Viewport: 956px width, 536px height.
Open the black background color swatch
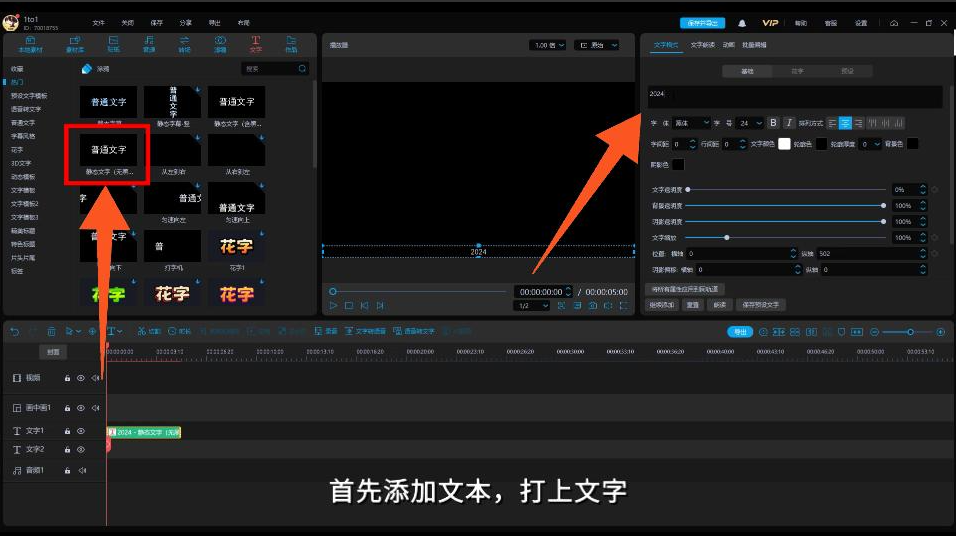tap(912, 144)
